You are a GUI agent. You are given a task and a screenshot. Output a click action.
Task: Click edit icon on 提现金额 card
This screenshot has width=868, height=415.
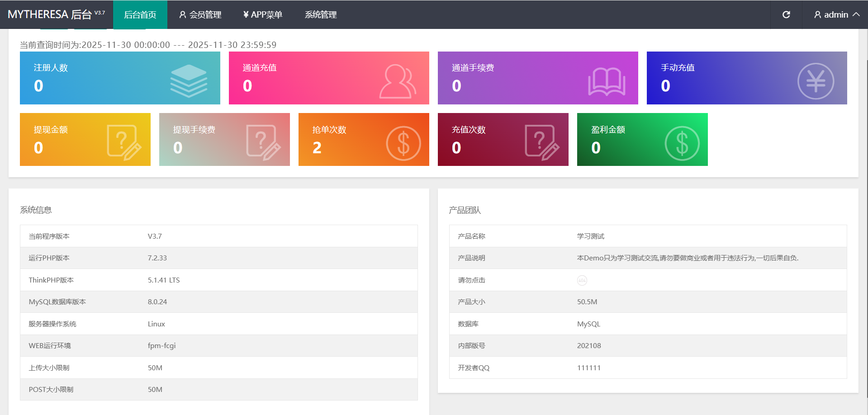point(123,142)
